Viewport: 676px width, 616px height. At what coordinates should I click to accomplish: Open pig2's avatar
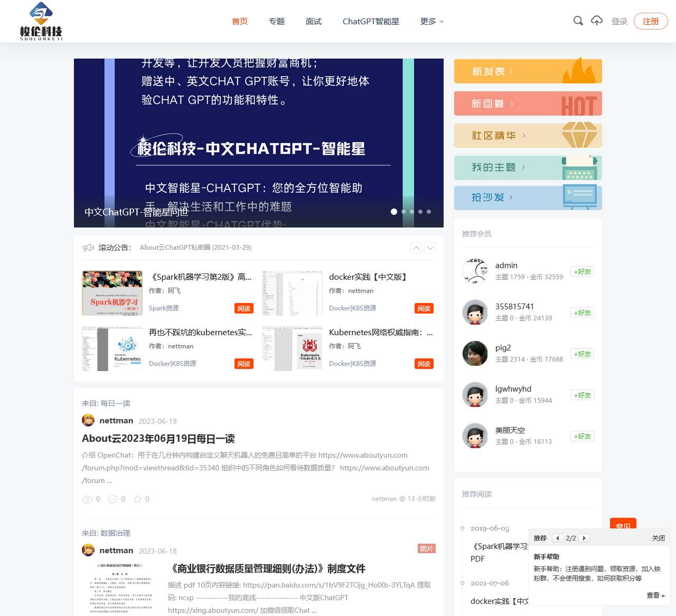coord(475,354)
